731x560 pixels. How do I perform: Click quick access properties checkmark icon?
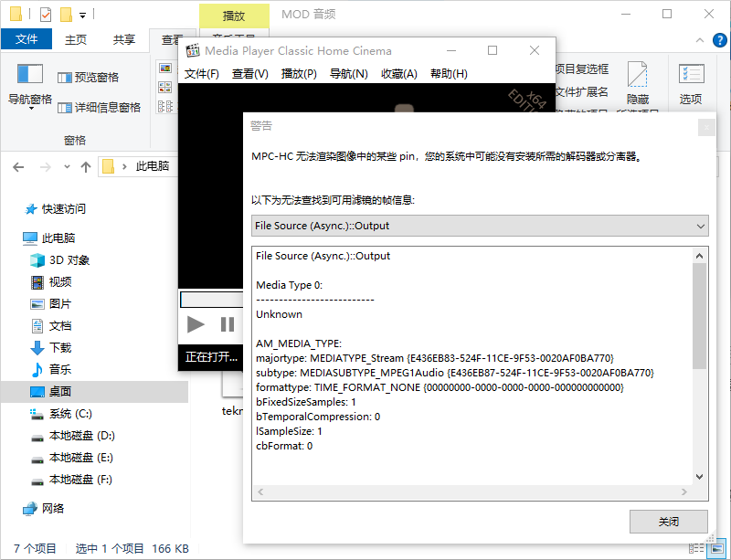[x=45, y=15]
